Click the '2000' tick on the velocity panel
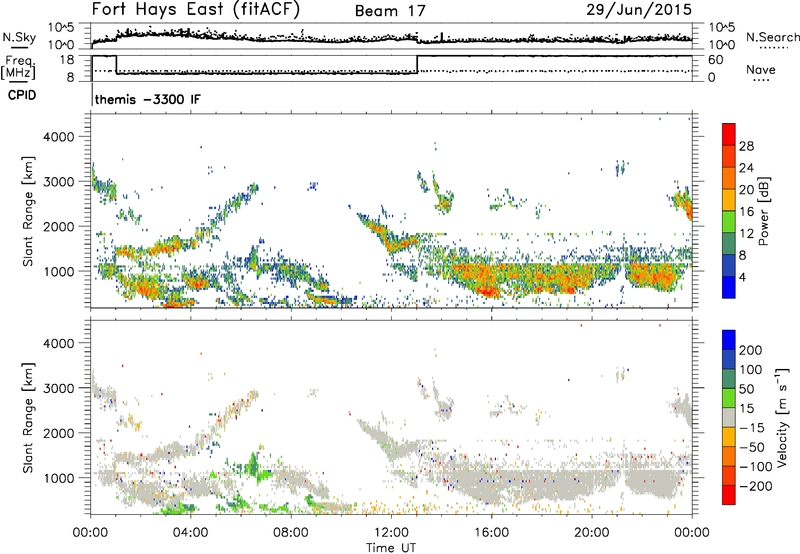 tap(58, 433)
